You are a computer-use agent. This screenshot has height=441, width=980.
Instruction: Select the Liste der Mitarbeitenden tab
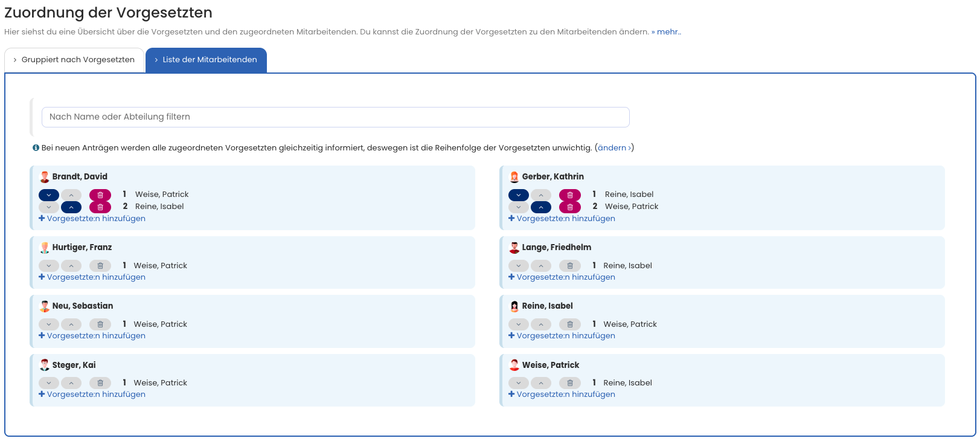206,60
